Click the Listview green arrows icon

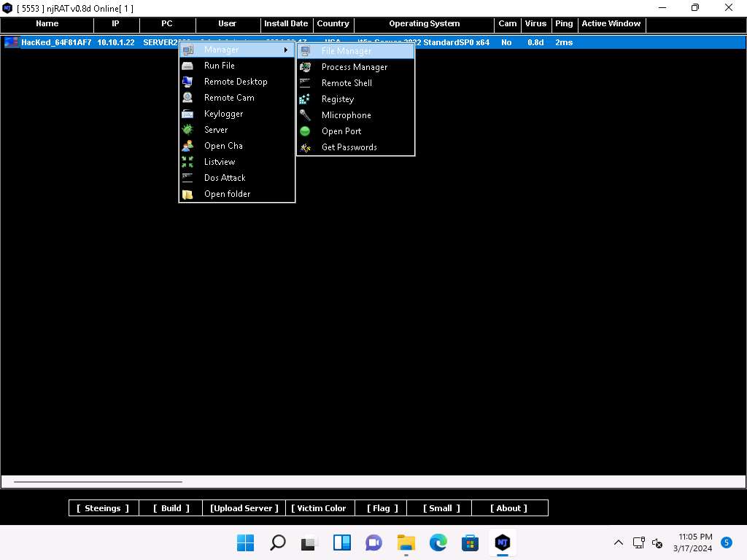pyautogui.click(x=187, y=162)
